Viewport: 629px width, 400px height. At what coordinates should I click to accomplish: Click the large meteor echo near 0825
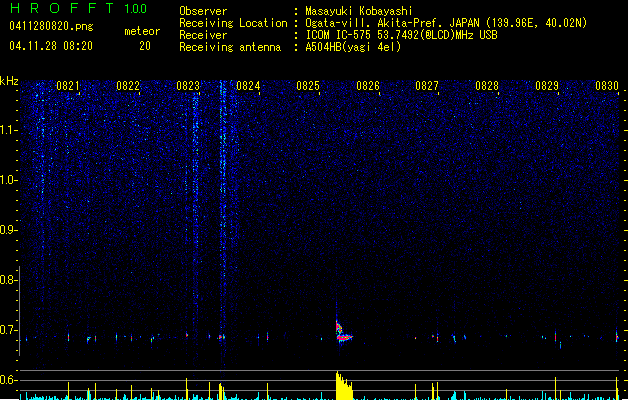point(343,332)
